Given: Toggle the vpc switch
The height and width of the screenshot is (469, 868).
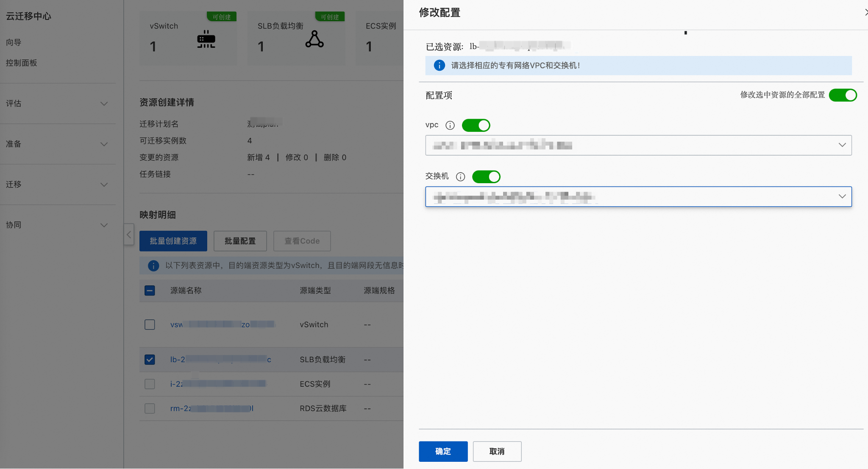Looking at the screenshot, I should pos(476,125).
